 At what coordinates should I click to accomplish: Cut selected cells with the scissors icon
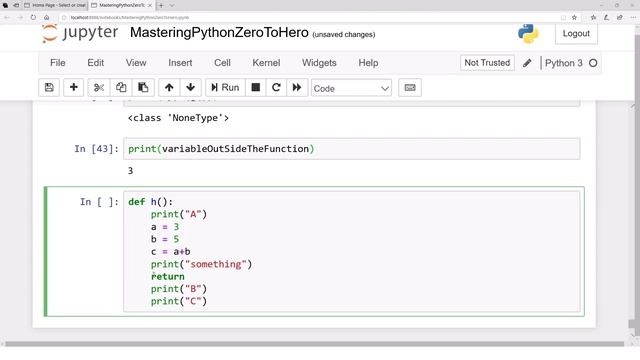pos(99,88)
